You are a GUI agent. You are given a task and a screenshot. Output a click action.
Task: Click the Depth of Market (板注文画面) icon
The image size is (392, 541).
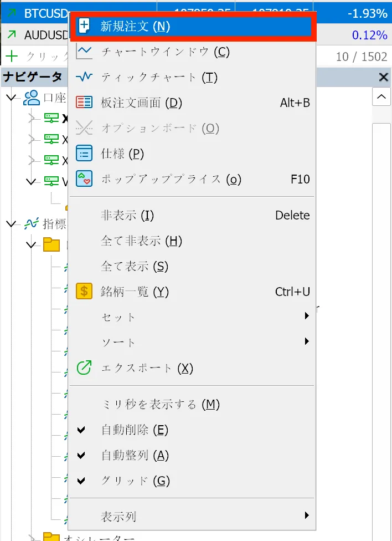tap(84, 102)
